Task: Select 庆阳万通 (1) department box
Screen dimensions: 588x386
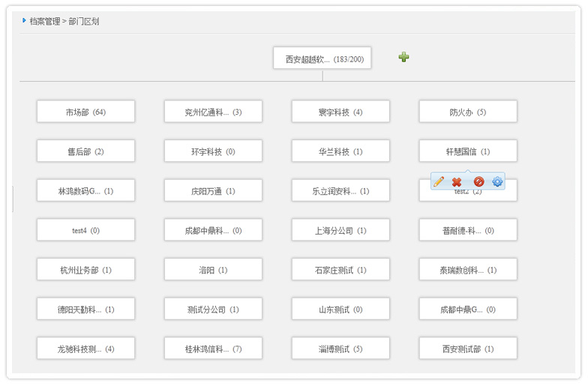Action: 213,190
